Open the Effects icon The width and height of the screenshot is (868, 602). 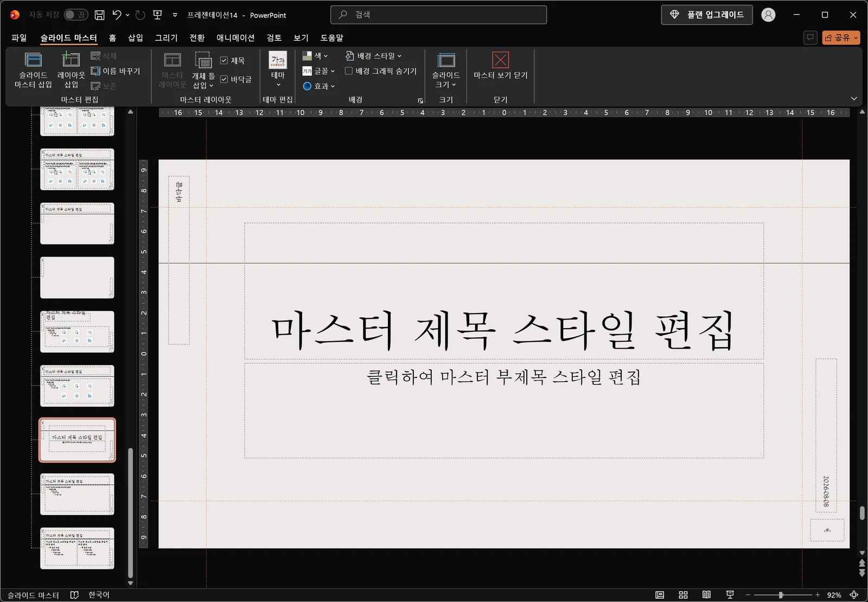307,86
